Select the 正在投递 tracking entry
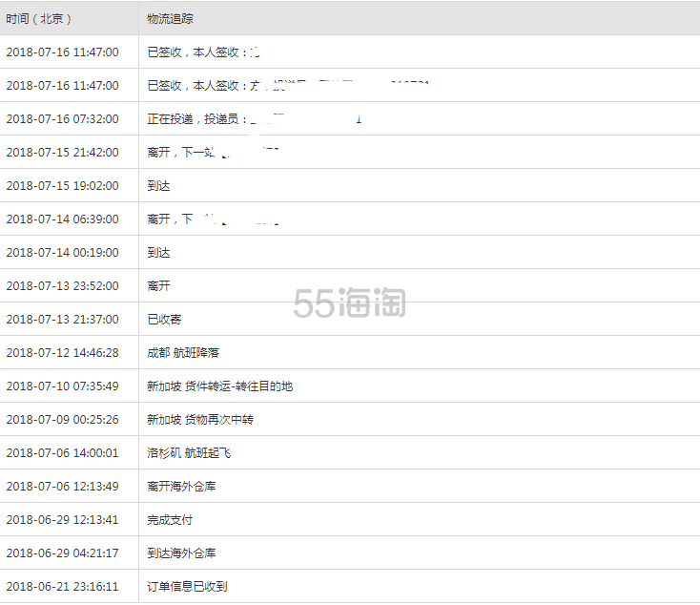This screenshot has width=700, height=605. 254,119
